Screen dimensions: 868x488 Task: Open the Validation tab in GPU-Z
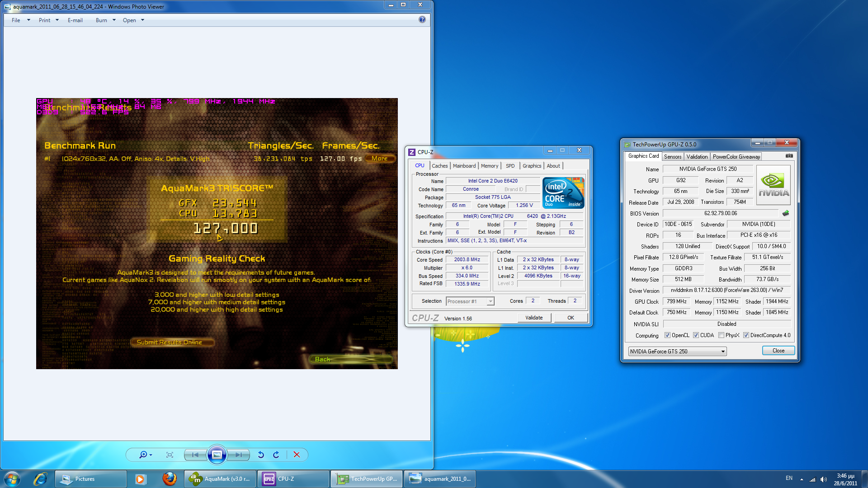697,157
